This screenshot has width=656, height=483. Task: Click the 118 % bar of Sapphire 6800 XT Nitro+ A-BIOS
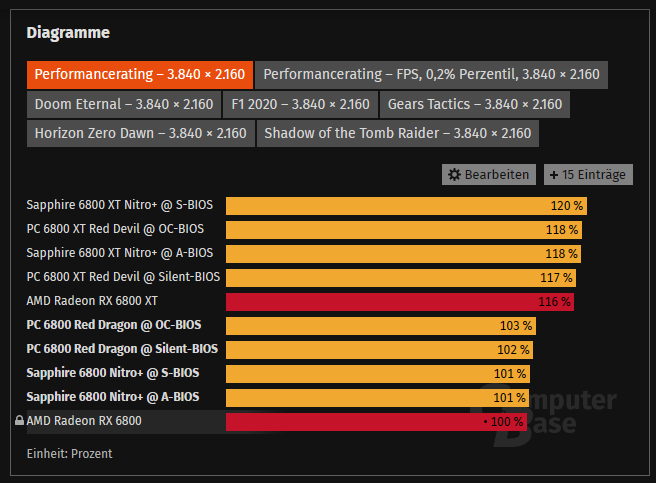point(403,254)
